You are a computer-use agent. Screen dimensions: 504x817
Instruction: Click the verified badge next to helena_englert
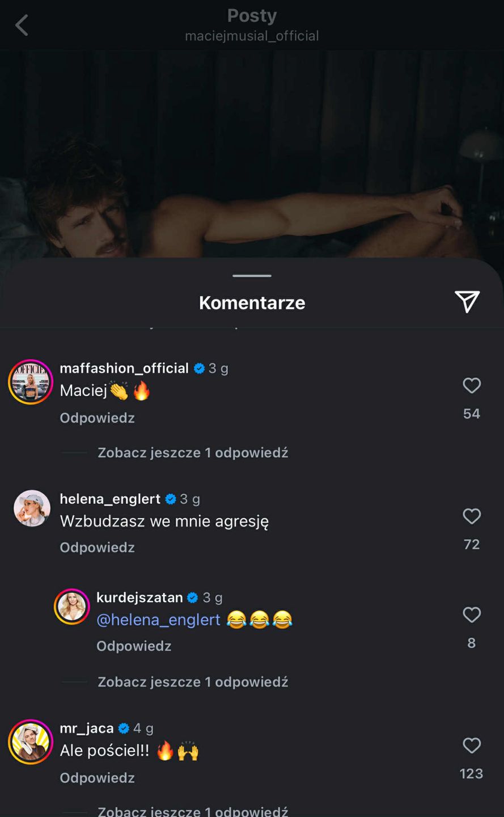click(x=170, y=499)
